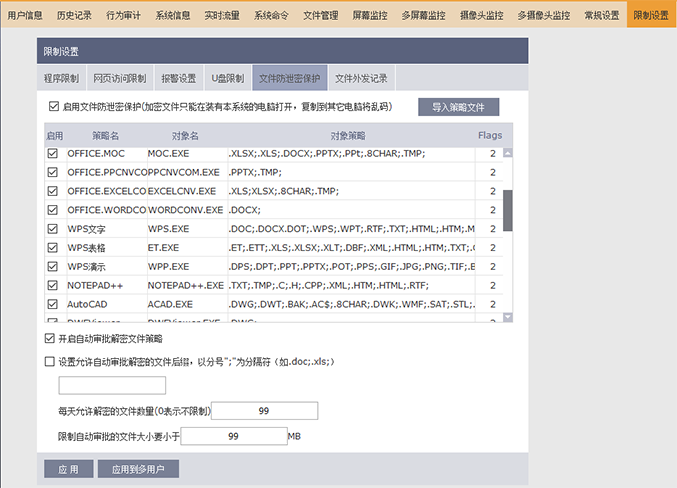Toggle 启用文件防泄密保护 checkbox
This screenshot has height=488, width=677.
click(x=54, y=106)
